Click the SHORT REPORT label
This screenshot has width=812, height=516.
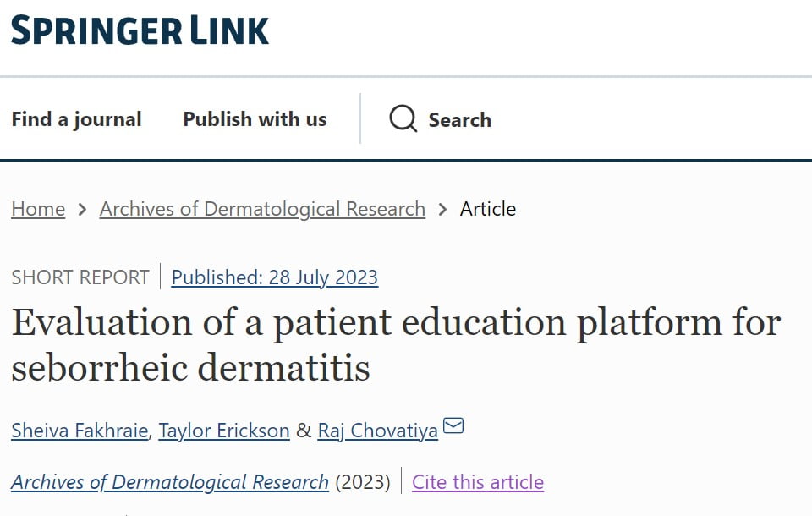80,277
